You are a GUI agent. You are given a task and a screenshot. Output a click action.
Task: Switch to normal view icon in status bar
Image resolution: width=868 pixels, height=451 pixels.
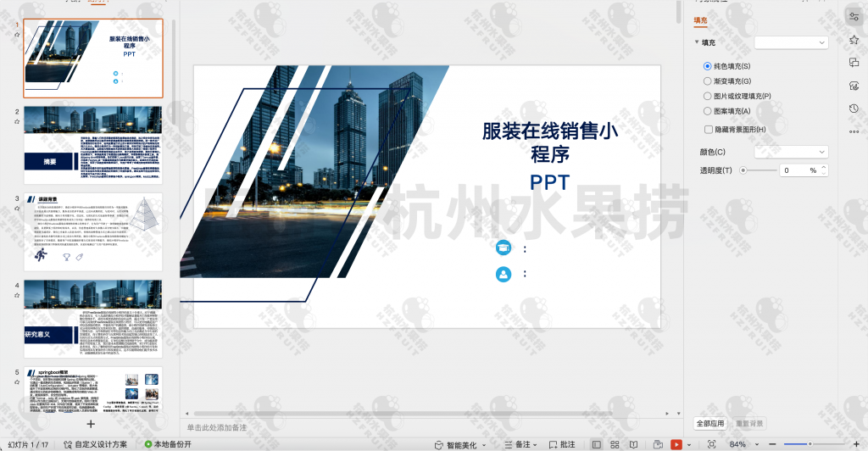[596, 444]
